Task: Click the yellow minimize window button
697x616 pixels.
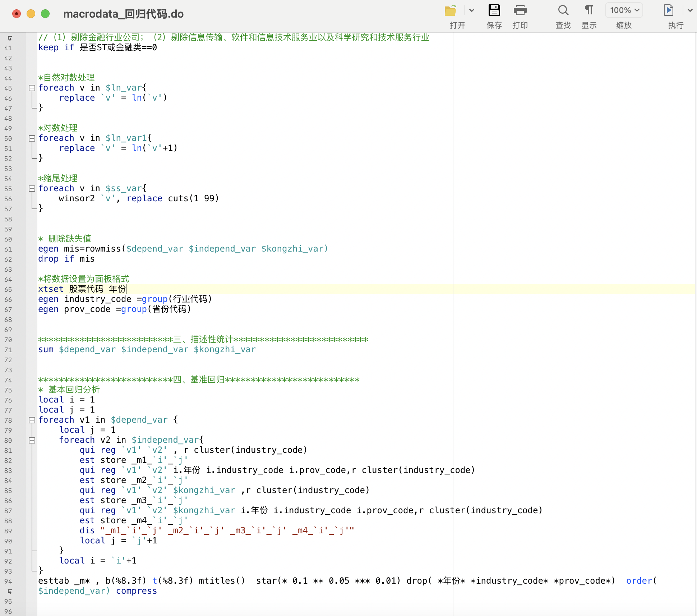Action: click(x=31, y=14)
